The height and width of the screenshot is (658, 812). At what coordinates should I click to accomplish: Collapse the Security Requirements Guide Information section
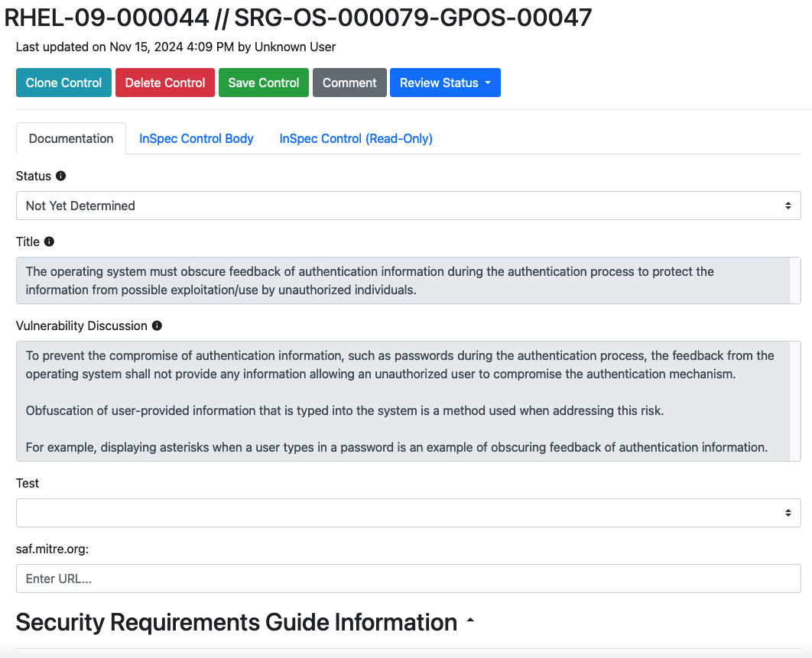pyautogui.click(x=470, y=622)
